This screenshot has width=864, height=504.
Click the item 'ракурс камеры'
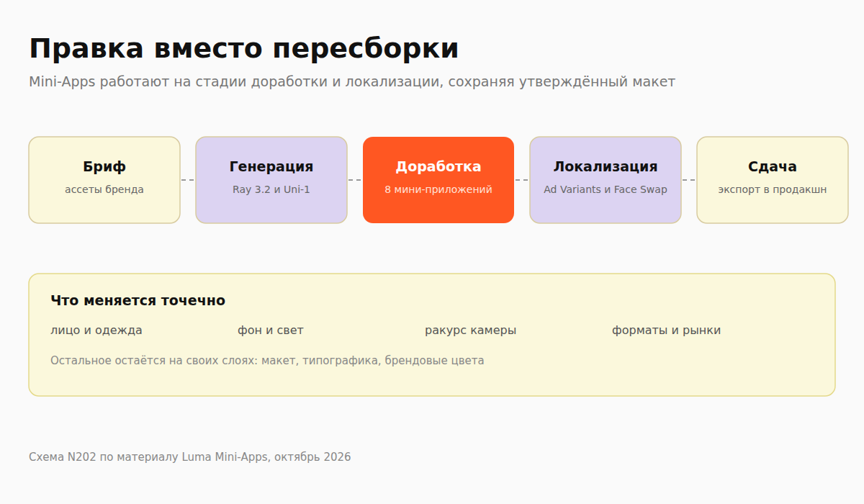[x=471, y=330]
